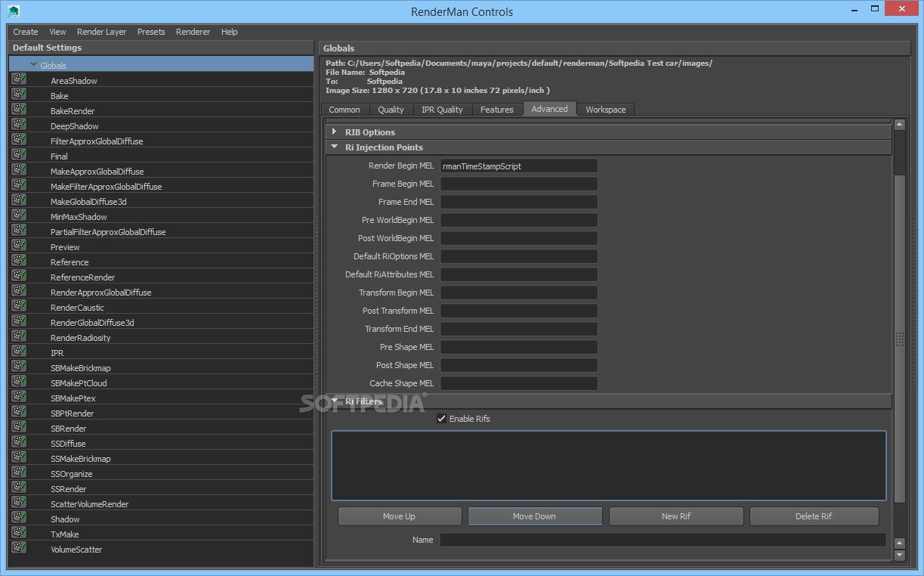
Task: Click the scroll down arrow of Advanced panel
Action: coord(899,555)
